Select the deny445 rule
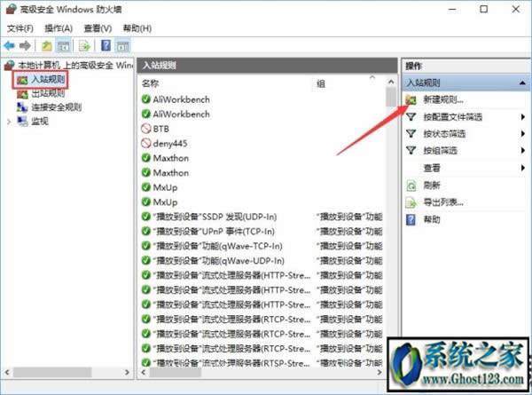This screenshot has width=532, height=395. [x=170, y=144]
